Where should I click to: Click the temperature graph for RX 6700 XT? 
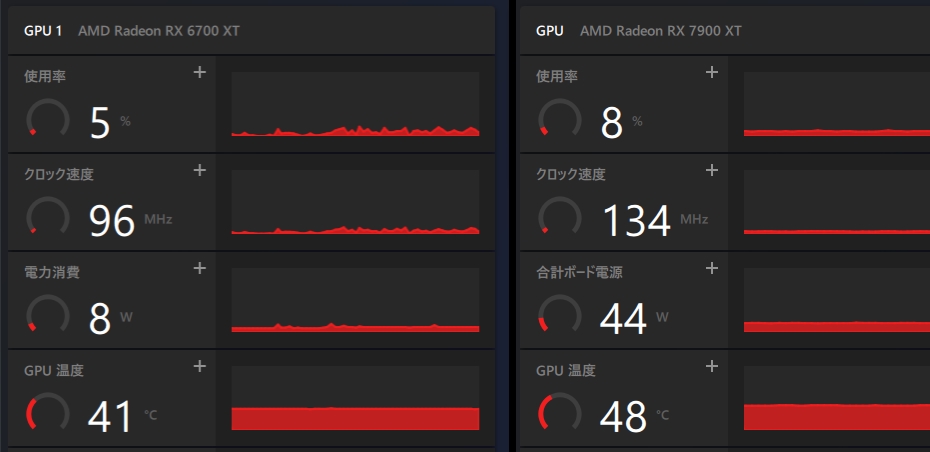click(355, 398)
